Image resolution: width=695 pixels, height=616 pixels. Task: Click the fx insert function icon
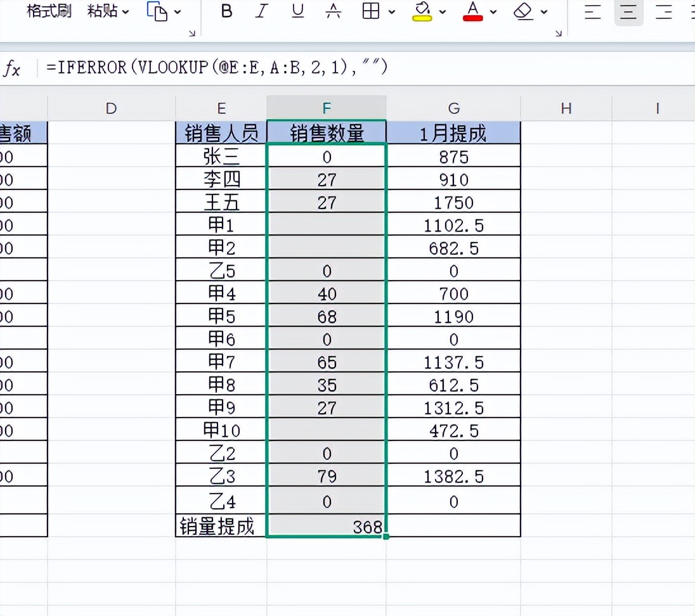(12, 68)
